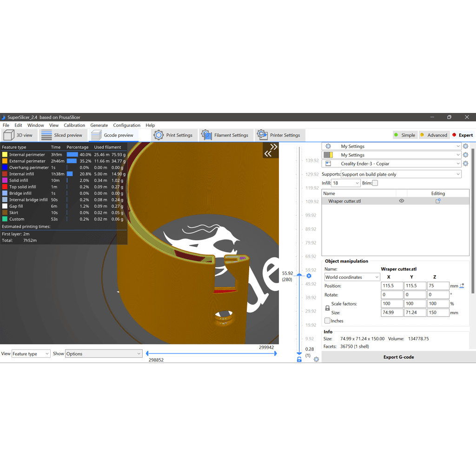Open print profile My Settings dropdown
The height and width of the screenshot is (476, 476).
point(391,146)
